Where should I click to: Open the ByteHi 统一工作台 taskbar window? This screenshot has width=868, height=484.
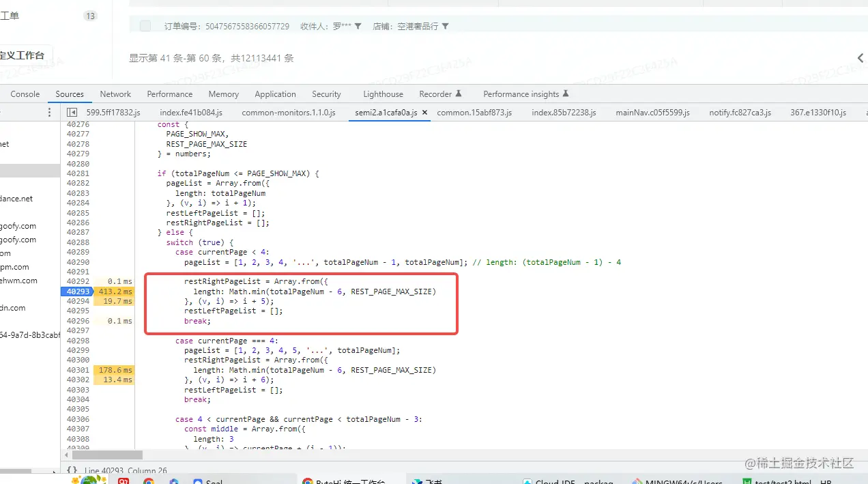[x=343, y=481]
